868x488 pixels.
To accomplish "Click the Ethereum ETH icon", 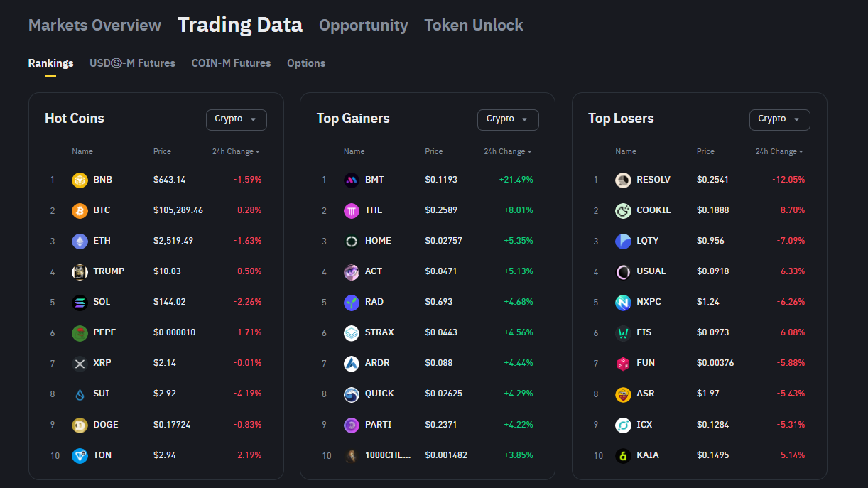I will coord(80,242).
